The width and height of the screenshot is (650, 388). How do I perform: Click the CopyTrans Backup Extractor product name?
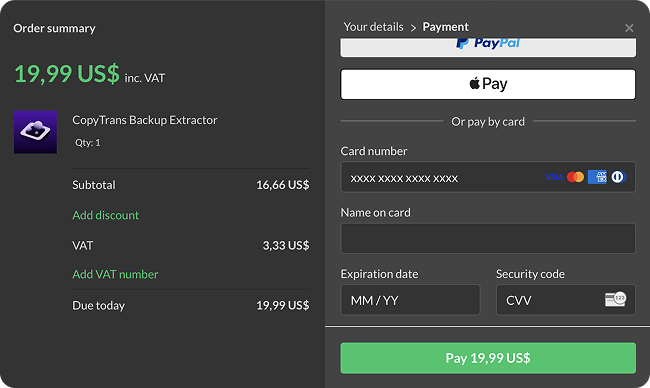pyautogui.click(x=145, y=120)
